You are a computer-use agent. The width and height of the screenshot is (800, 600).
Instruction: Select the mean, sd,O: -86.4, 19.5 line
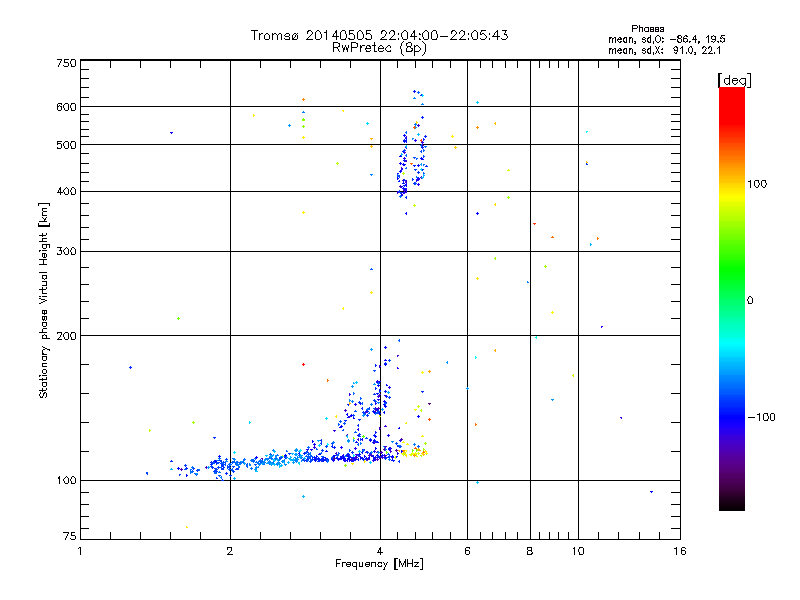(666, 39)
